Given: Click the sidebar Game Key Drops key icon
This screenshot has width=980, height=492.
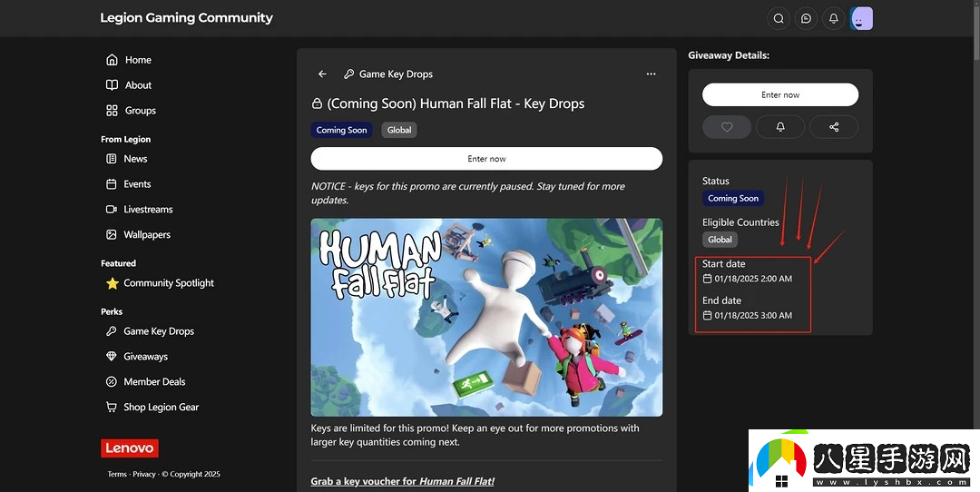Looking at the screenshot, I should [x=112, y=331].
